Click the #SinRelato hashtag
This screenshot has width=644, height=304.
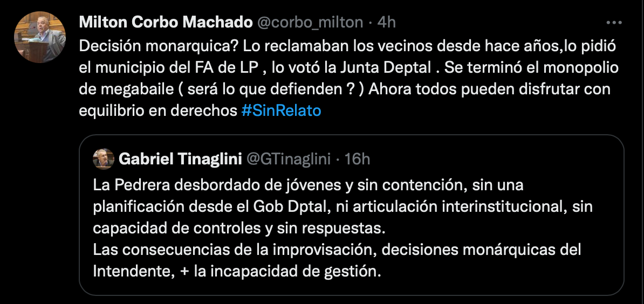coord(281,110)
